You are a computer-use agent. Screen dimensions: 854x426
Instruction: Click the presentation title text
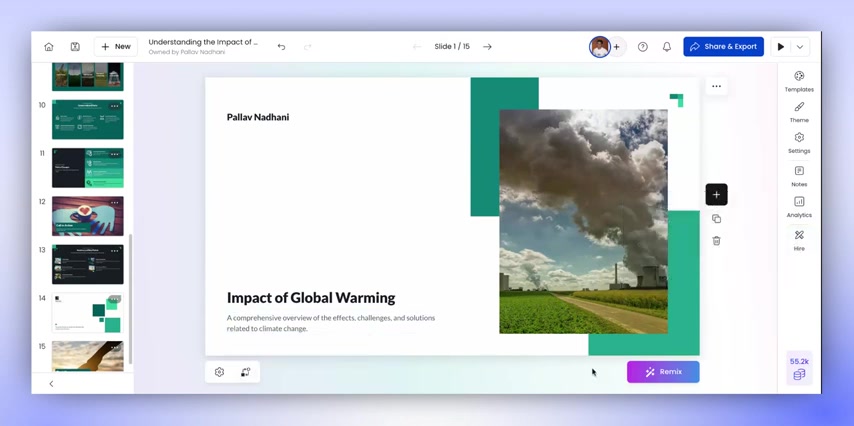[203, 42]
